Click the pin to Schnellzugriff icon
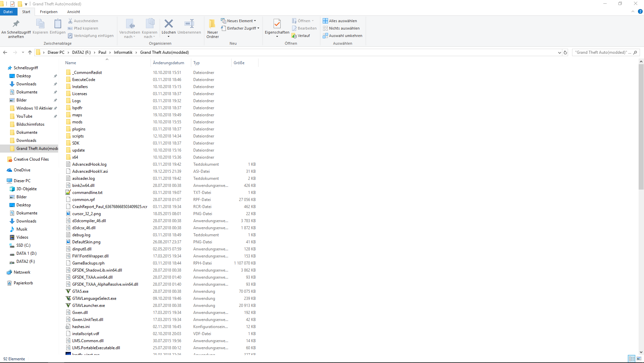Image resolution: width=644 pixels, height=363 pixels. [16, 24]
